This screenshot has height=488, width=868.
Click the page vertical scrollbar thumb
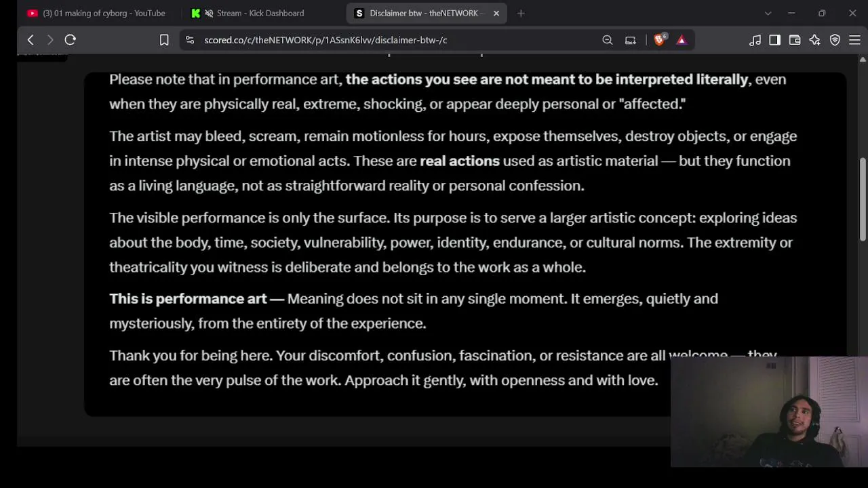[x=863, y=198]
